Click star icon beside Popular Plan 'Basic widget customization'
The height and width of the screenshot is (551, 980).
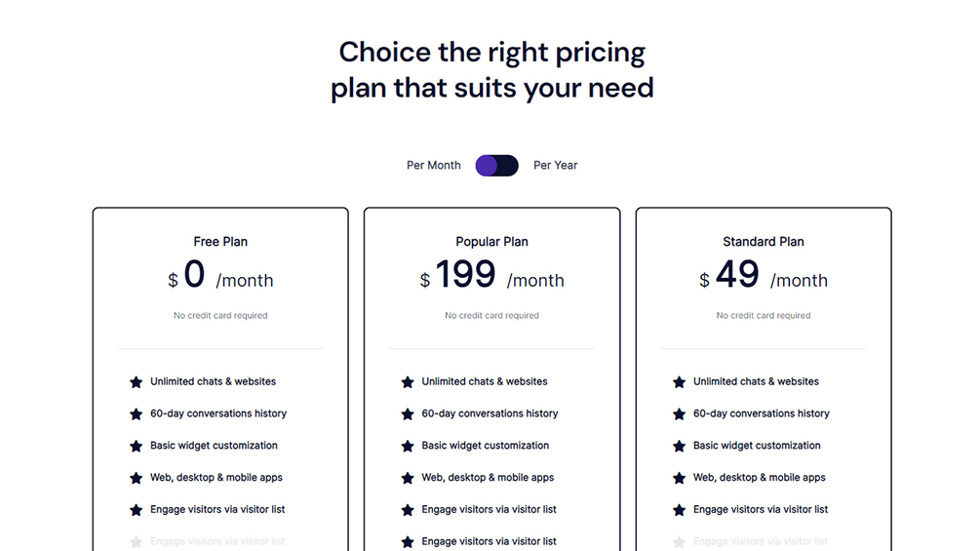pyautogui.click(x=408, y=447)
